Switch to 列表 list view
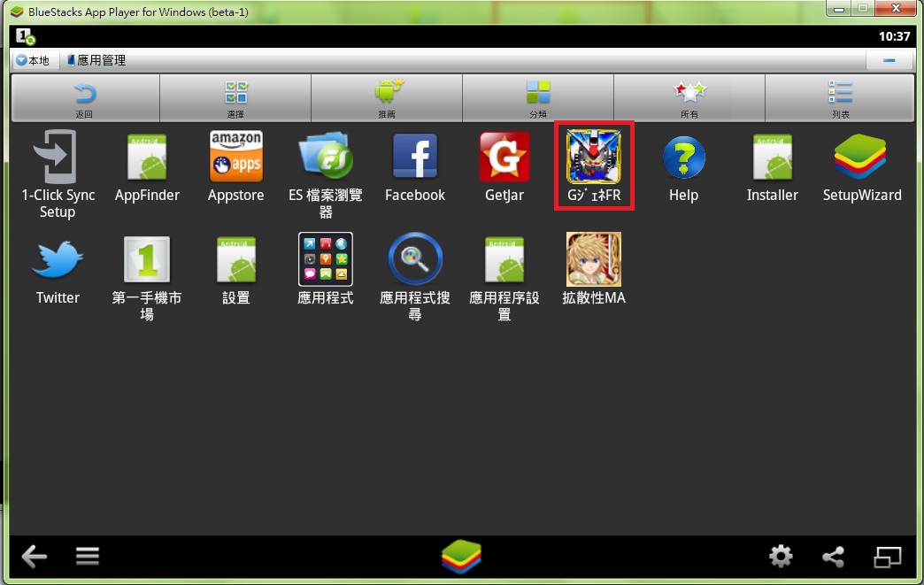Viewport: 924px width, 585px height. click(x=840, y=98)
